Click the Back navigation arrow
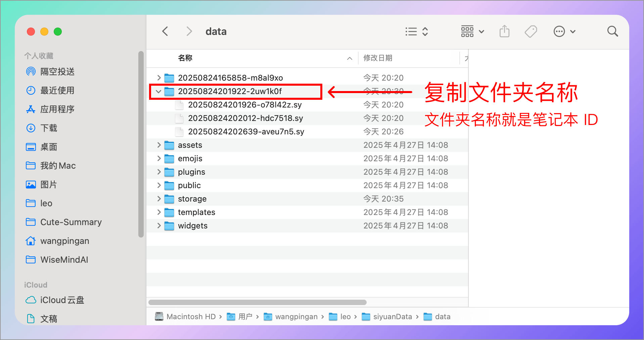This screenshot has width=644, height=340. [165, 31]
